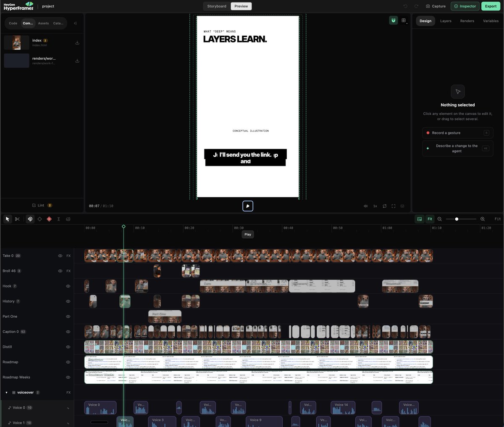The image size is (504, 427).
Task: Mute the preview volume
Action: pyautogui.click(x=365, y=206)
